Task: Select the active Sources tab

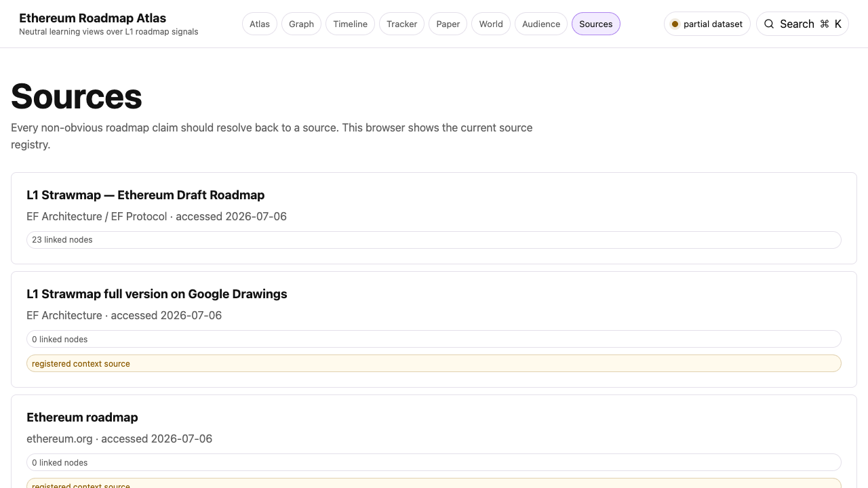Action: pyautogui.click(x=596, y=24)
